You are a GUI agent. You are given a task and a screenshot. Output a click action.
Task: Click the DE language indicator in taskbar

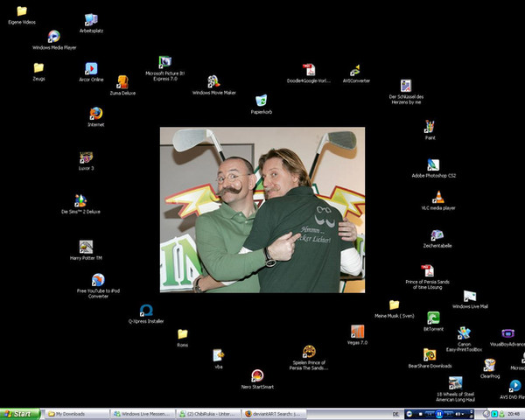coord(396,413)
